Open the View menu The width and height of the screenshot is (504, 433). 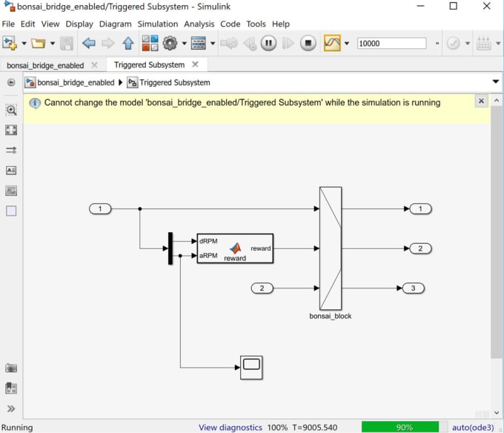tap(50, 24)
